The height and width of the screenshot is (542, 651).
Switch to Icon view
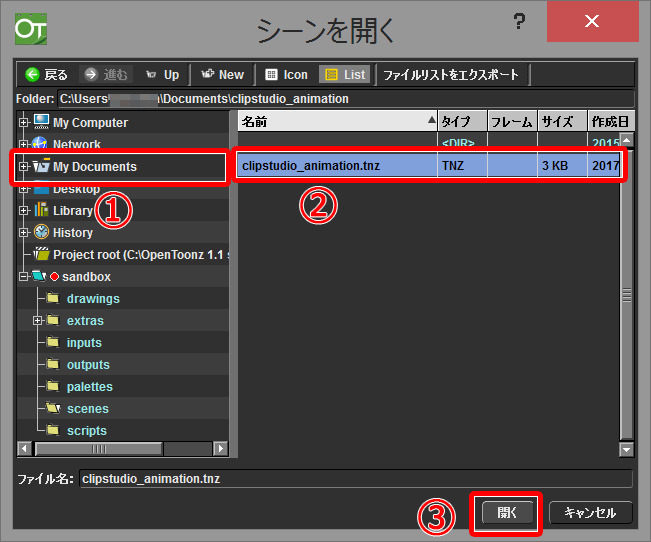(x=286, y=75)
